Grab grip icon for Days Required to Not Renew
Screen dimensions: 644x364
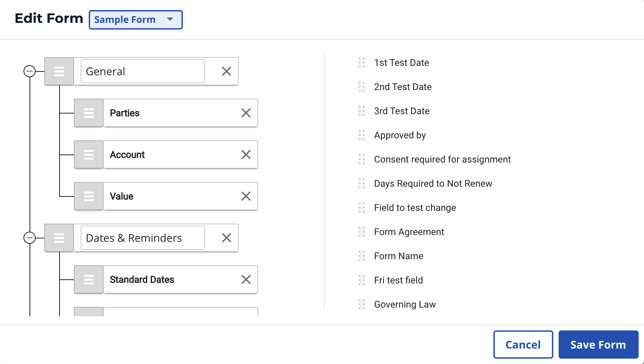click(x=362, y=183)
